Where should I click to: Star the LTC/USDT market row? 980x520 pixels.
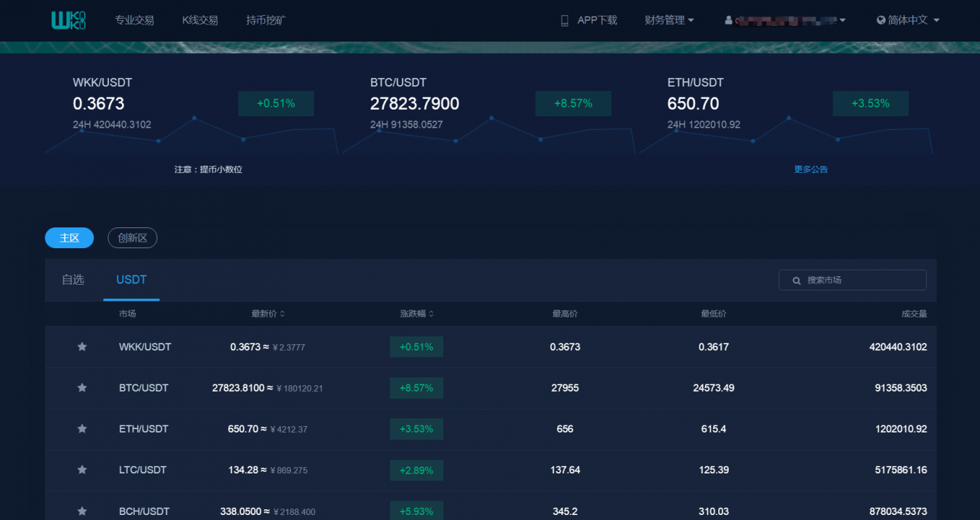[82, 470]
